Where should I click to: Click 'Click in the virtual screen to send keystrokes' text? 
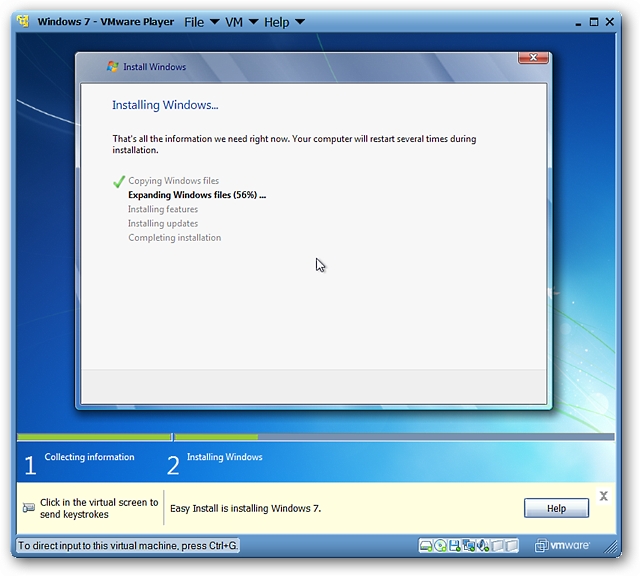click(x=99, y=508)
